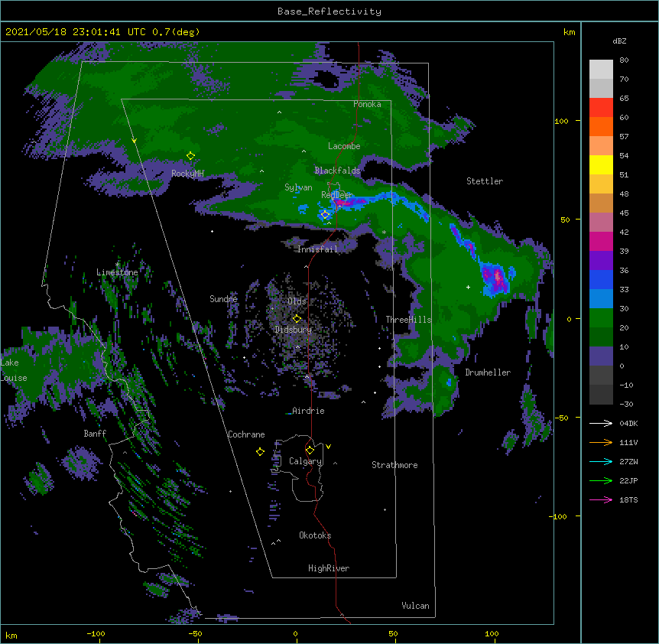The image size is (659, 644).
Task: Click the cyan 27ZW arrow legend icon
Action: click(x=601, y=461)
